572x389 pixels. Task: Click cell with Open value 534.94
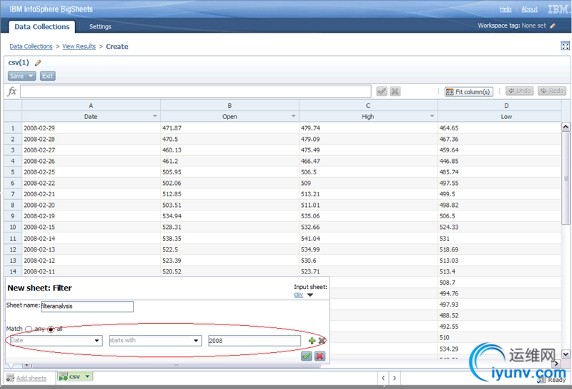tap(229, 216)
